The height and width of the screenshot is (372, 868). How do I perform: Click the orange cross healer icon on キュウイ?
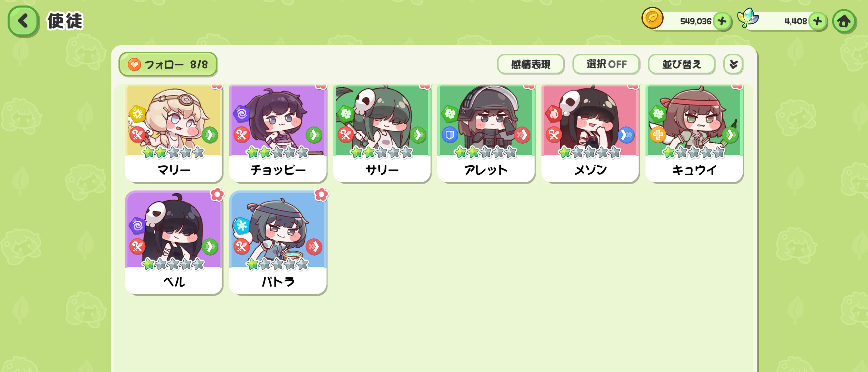pyautogui.click(x=658, y=135)
